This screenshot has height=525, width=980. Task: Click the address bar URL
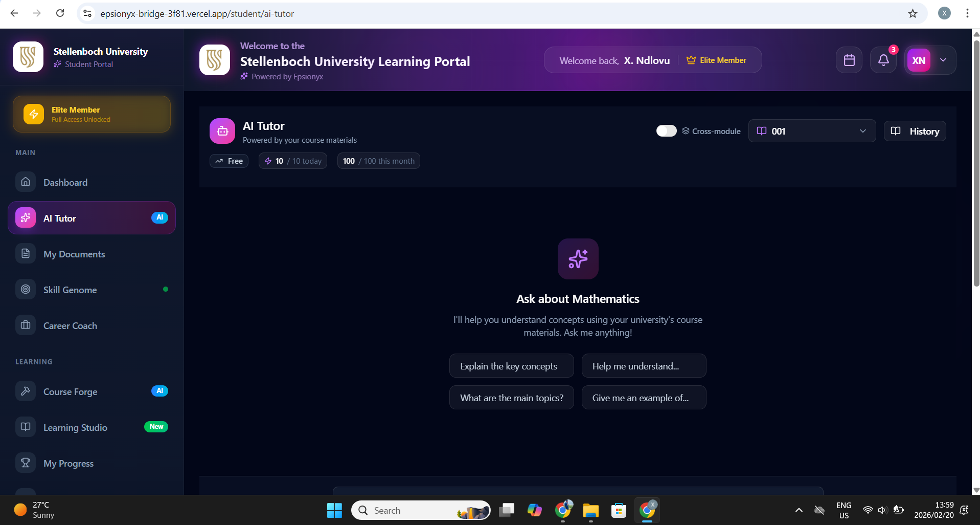tap(197, 14)
